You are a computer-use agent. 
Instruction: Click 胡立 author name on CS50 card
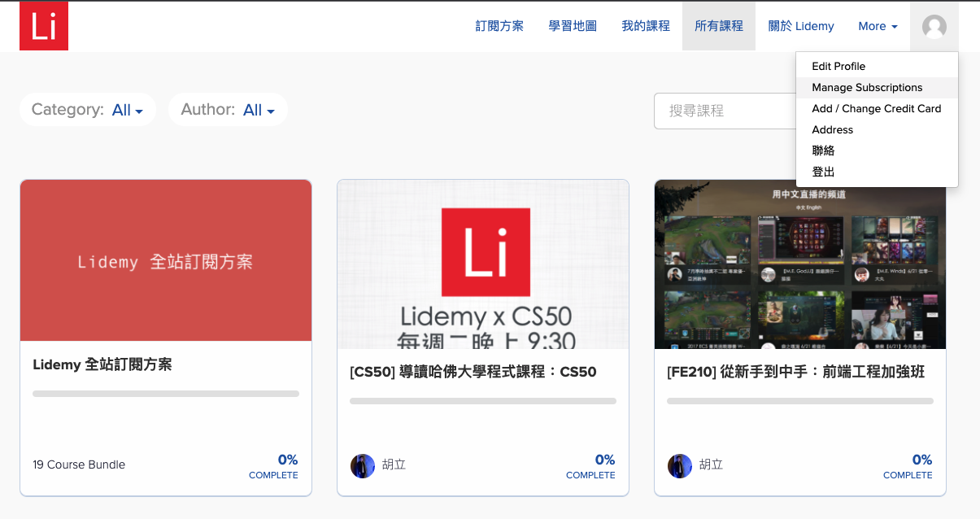tap(394, 465)
